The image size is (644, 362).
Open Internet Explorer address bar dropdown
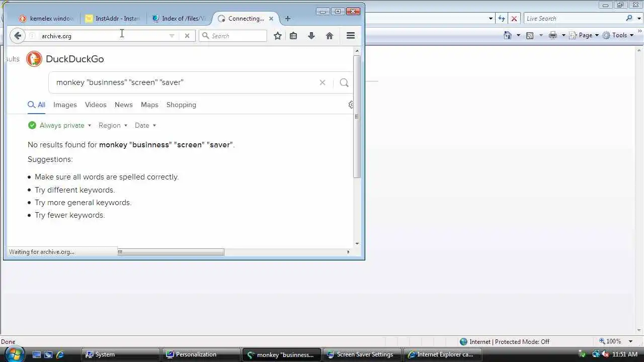tap(491, 18)
